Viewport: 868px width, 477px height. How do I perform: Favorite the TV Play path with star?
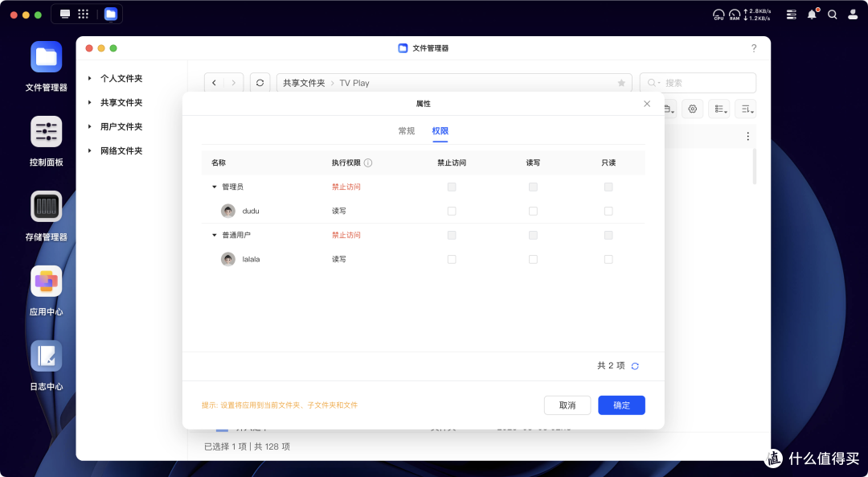621,83
